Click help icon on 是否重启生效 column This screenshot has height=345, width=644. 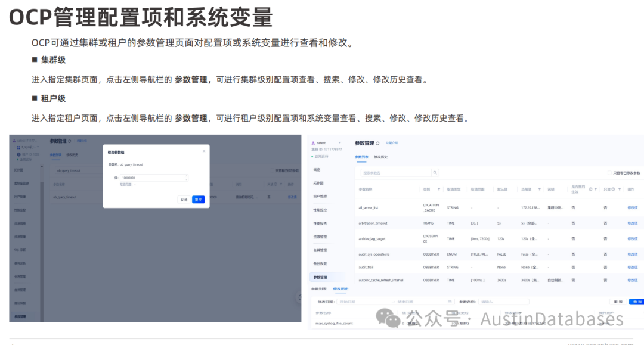[590, 189]
